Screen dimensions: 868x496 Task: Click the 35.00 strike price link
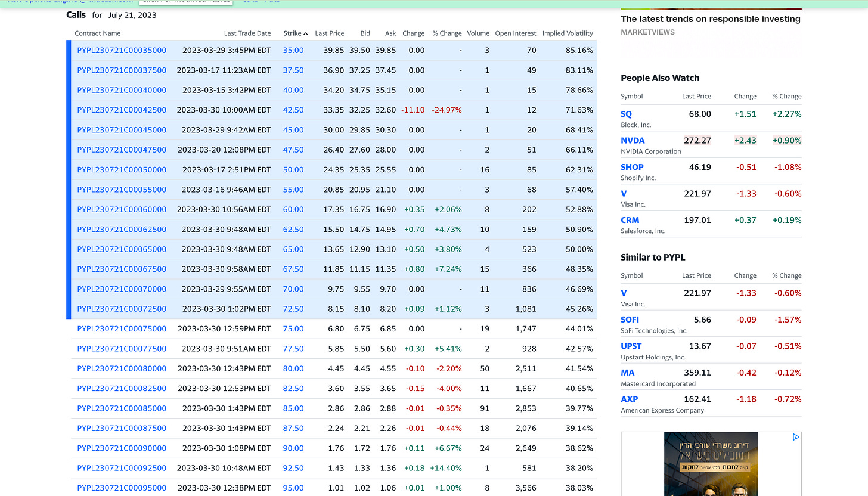pyautogui.click(x=293, y=51)
